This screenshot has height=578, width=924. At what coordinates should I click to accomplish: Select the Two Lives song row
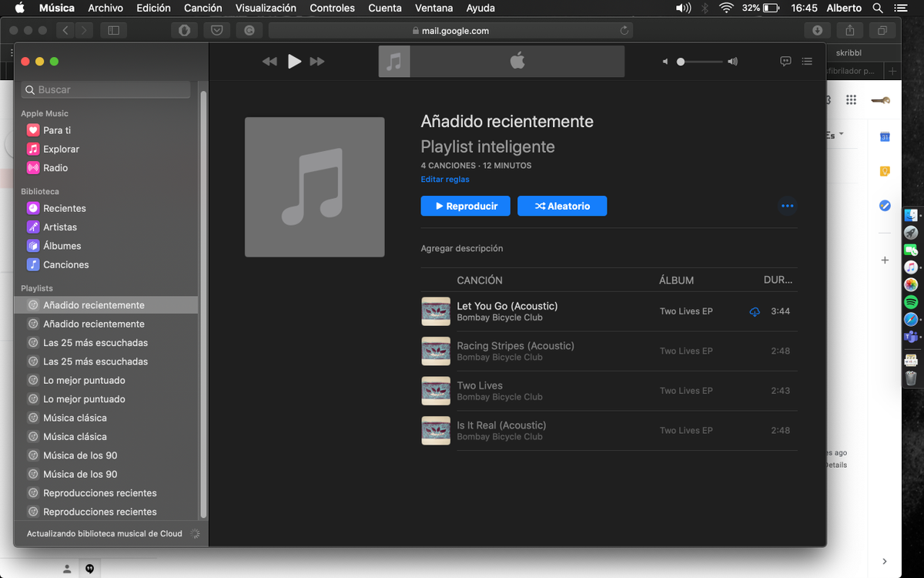(609, 391)
